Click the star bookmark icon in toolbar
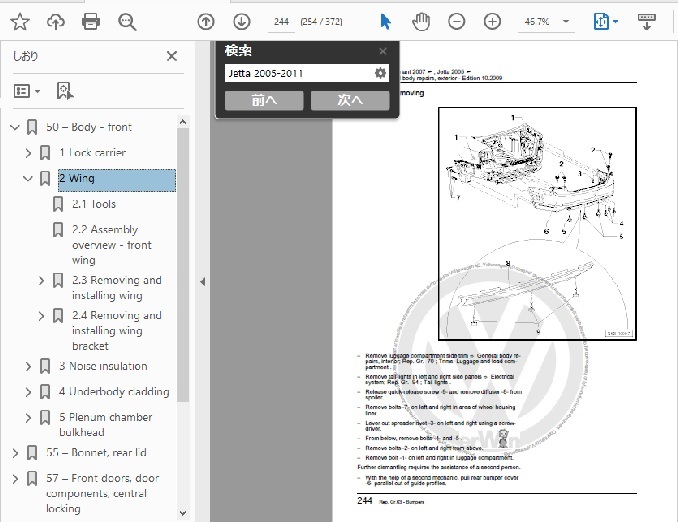 [20, 22]
